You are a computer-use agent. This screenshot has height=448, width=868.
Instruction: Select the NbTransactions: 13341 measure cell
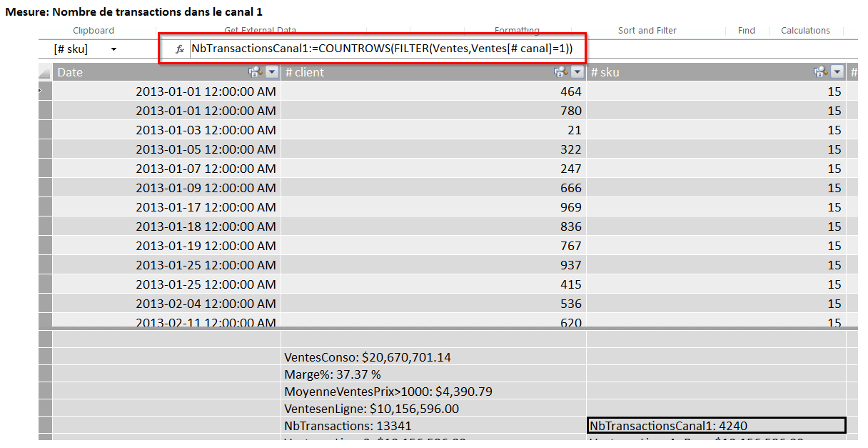(433, 426)
